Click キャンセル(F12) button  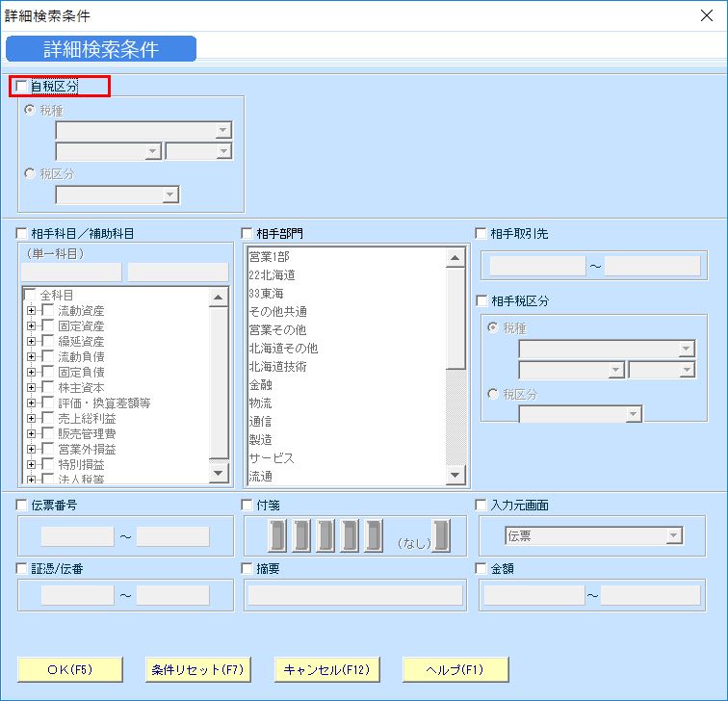point(326,669)
